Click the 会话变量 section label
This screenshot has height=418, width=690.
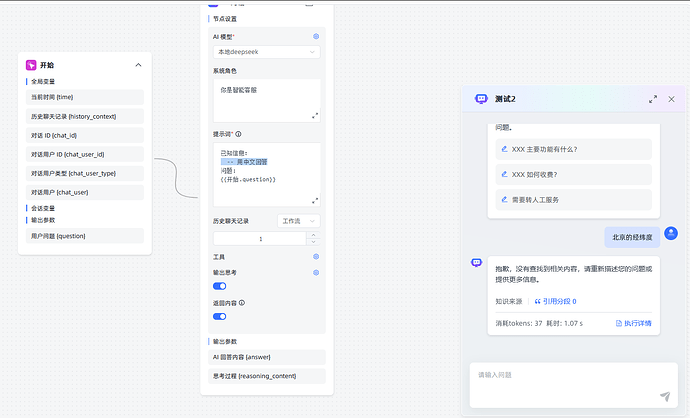[x=43, y=208]
